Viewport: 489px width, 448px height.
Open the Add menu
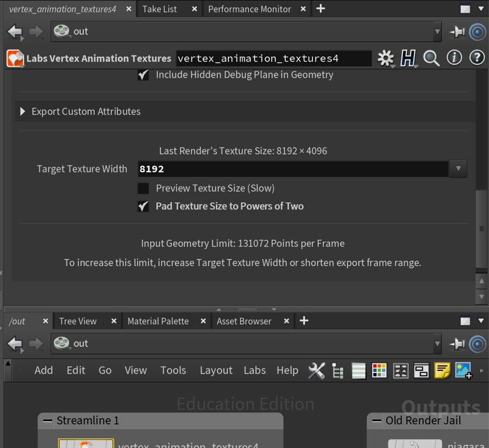click(44, 370)
